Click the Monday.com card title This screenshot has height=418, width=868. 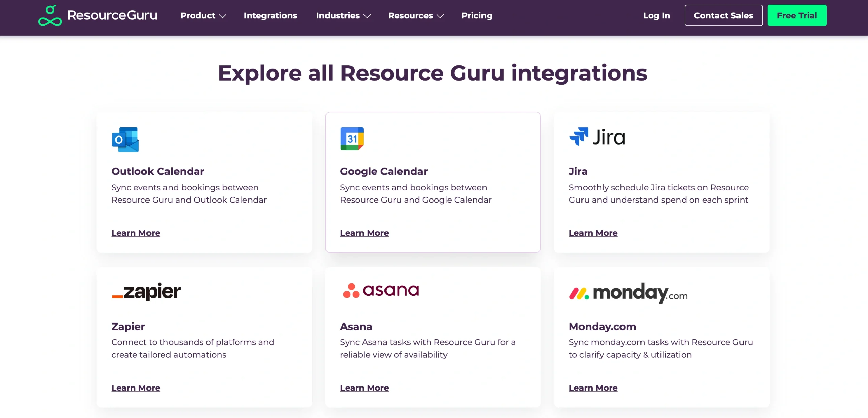click(x=603, y=327)
